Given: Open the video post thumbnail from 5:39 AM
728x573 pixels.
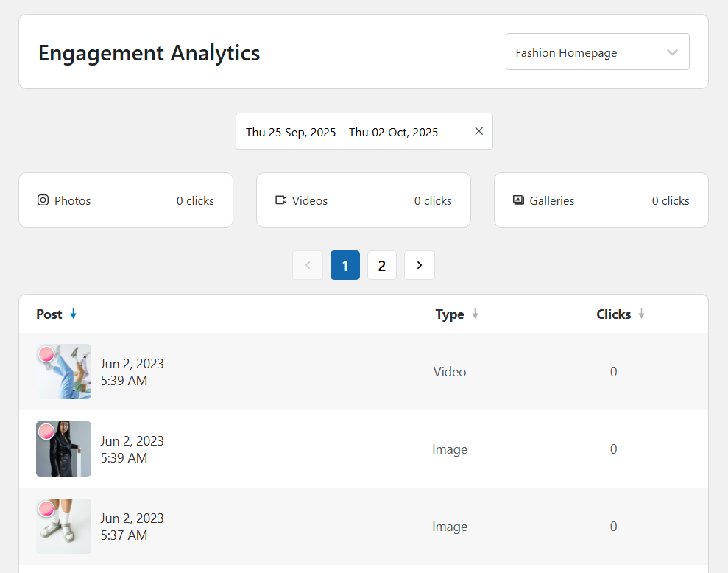Looking at the screenshot, I should pyautogui.click(x=64, y=372).
